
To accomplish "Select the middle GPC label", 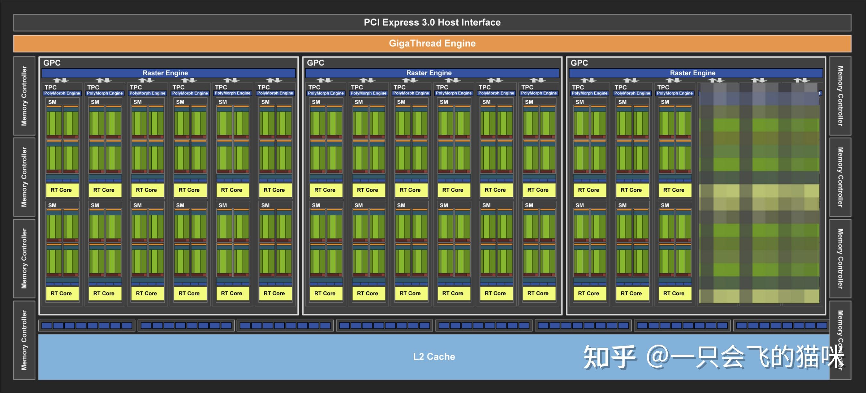I will point(315,63).
